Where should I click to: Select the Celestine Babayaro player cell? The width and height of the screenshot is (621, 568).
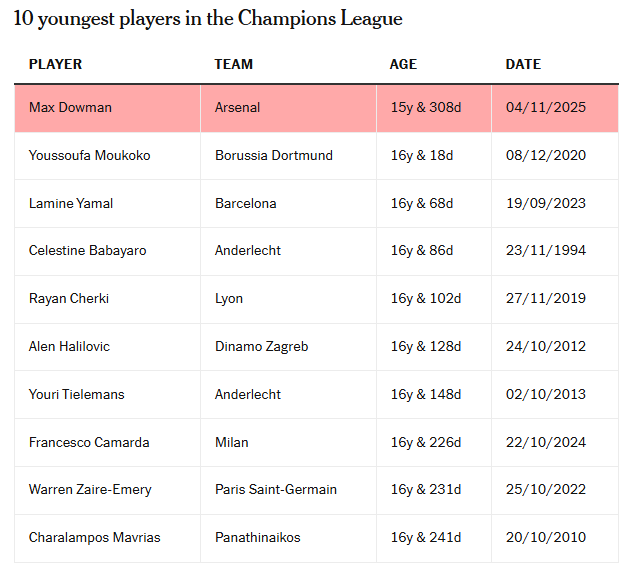click(x=87, y=251)
